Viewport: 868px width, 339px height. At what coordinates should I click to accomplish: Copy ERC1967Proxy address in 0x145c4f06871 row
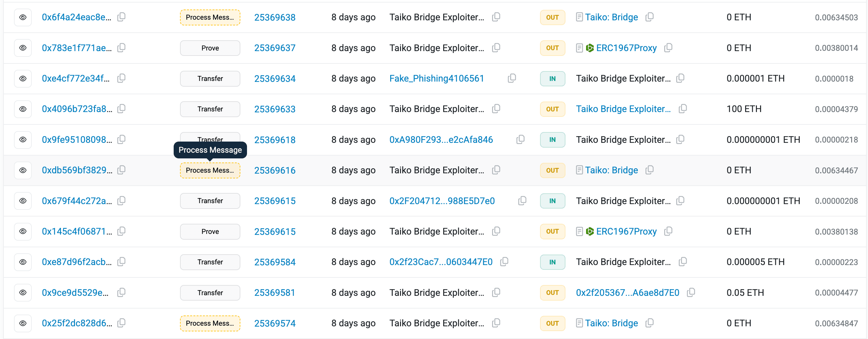(x=668, y=231)
